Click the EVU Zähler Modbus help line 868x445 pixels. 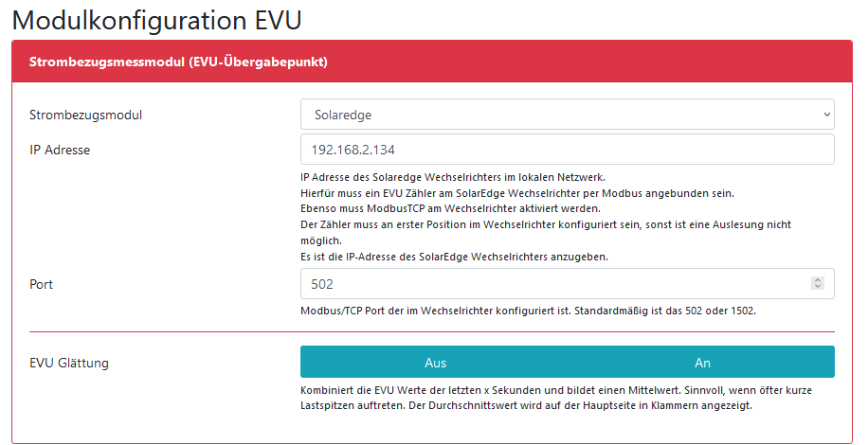tap(517, 193)
